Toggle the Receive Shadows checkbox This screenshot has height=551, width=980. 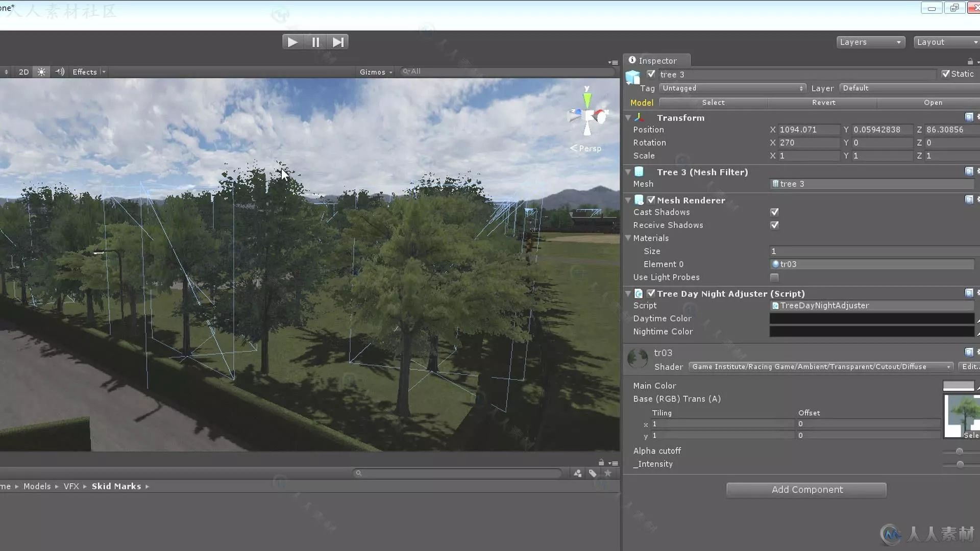pos(774,226)
